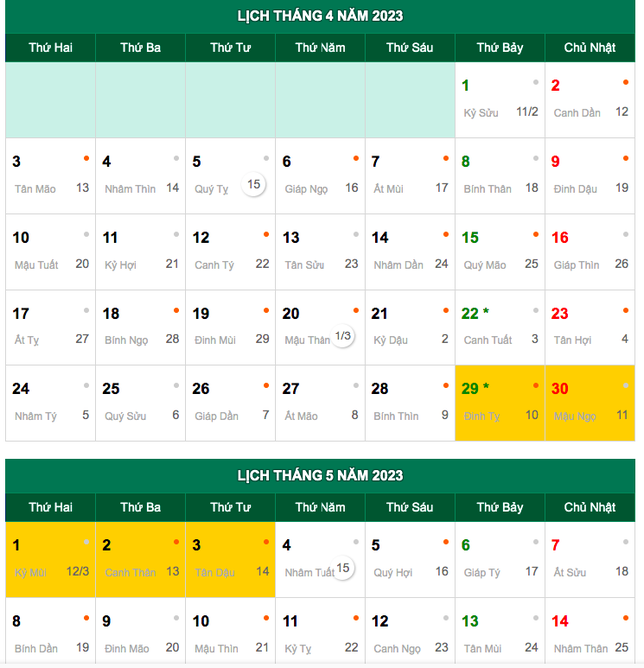Image resolution: width=644 pixels, height=668 pixels.
Task: Click the orange dot on April 16 cell
Action: 626,234
